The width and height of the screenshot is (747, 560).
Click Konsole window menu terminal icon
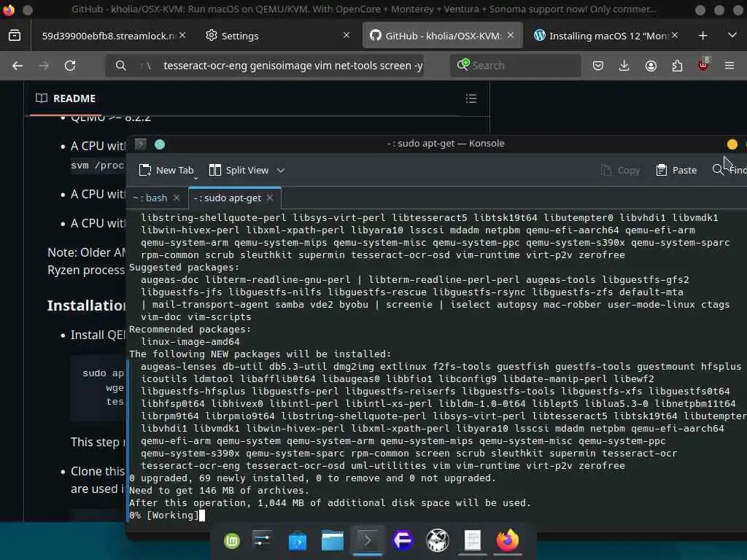coord(141,144)
